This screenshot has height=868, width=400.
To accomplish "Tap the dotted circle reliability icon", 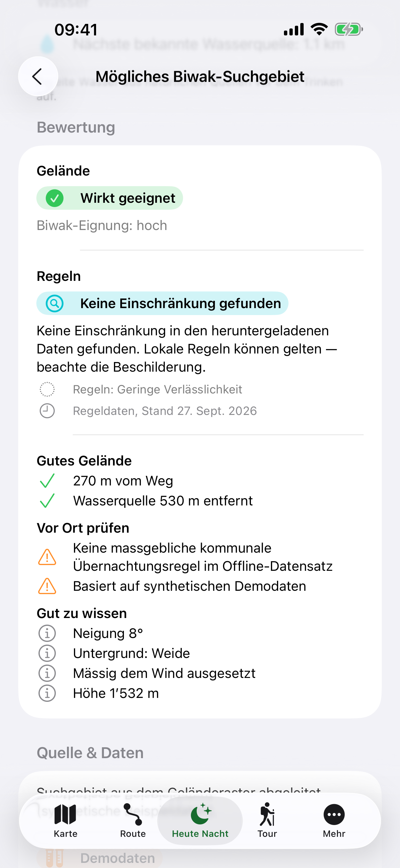I will 47,389.
